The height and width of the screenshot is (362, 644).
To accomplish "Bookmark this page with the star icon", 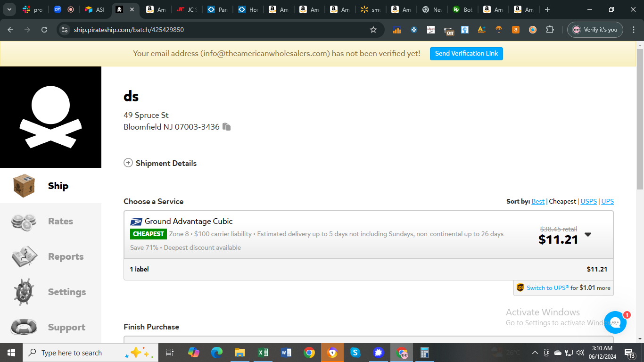I will tap(373, 30).
